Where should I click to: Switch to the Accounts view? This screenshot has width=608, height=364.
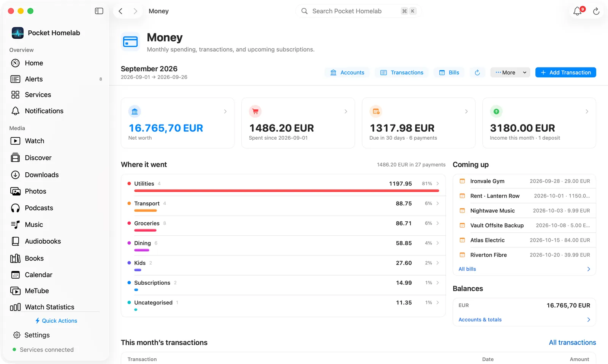(x=347, y=72)
